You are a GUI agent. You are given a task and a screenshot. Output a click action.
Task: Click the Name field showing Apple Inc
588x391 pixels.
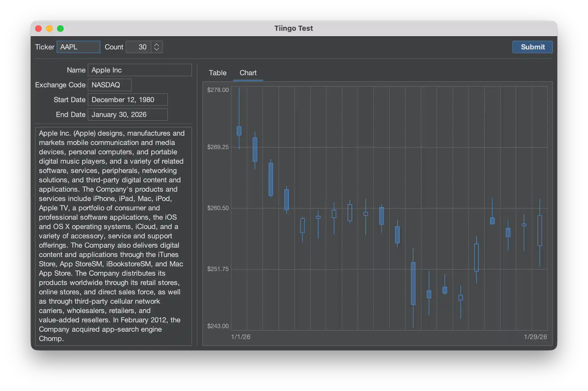140,70
